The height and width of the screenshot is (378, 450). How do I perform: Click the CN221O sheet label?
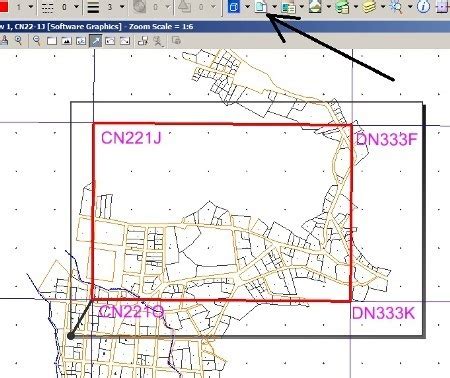click(132, 312)
